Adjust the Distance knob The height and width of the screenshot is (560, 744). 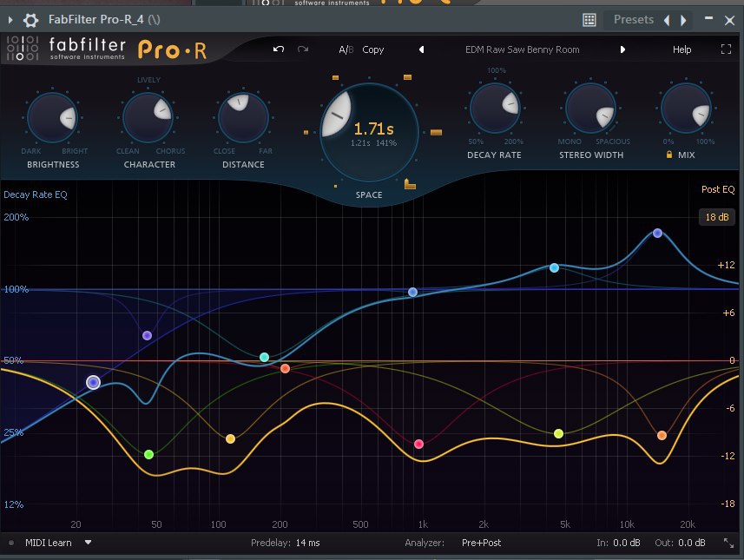243,118
